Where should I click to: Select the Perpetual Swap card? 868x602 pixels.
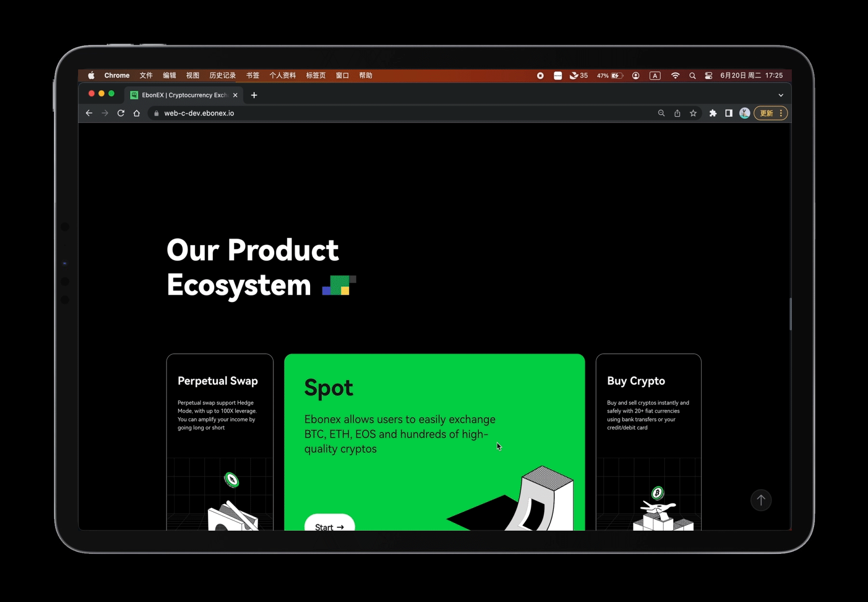tap(220, 442)
